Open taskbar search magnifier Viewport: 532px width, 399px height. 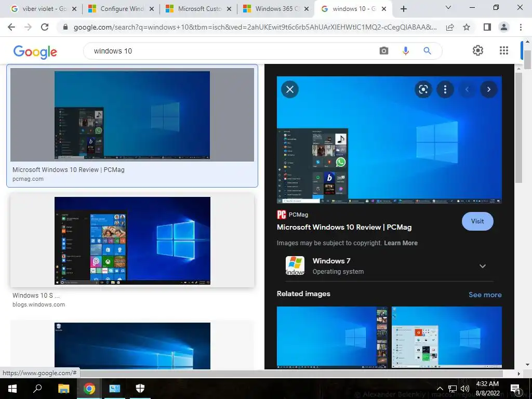pyautogui.click(x=37, y=389)
